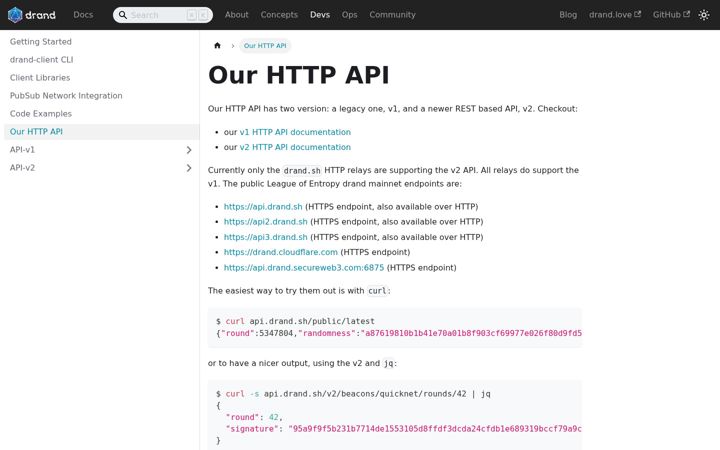
Task: Open API-v2 sidebar category
Action: [x=92, y=168]
